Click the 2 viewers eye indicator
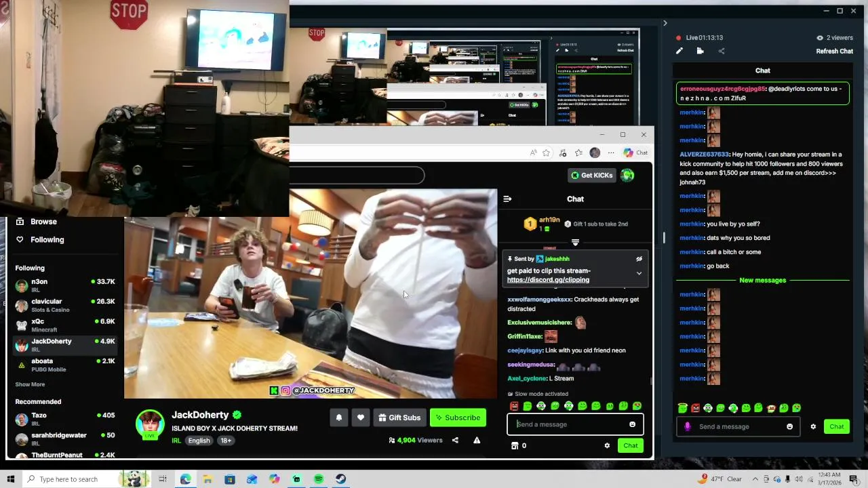The height and width of the screenshot is (488, 868). pyautogui.click(x=834, y=38)
